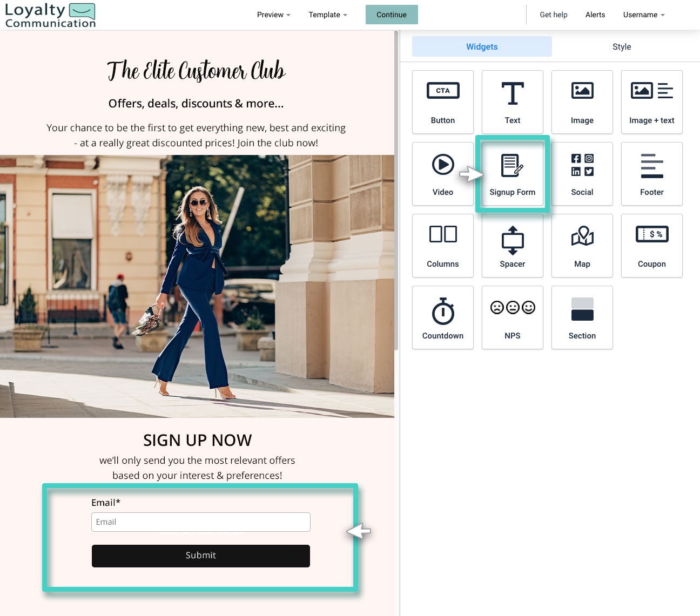Select the highlighted Signup Form widget
Viewport: 700px width, 616px height.
coord(512,174)
